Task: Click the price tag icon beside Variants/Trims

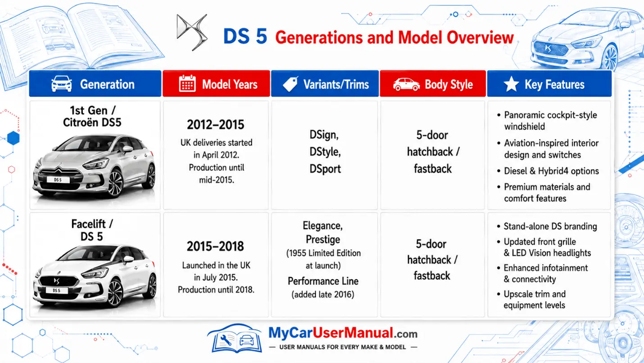Action: tap(290, 84)
